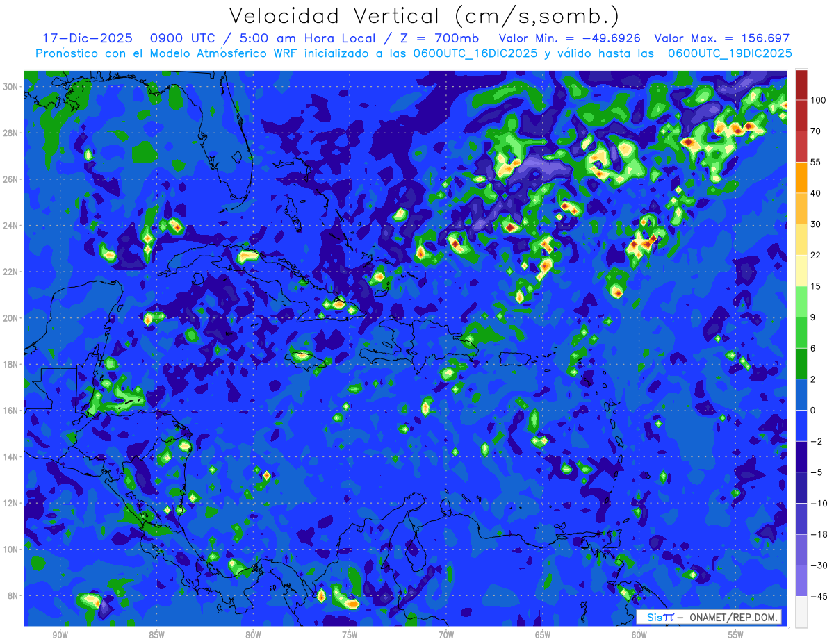
Task: Click the colorbar value "22"
Action: (x=816, y=255)
